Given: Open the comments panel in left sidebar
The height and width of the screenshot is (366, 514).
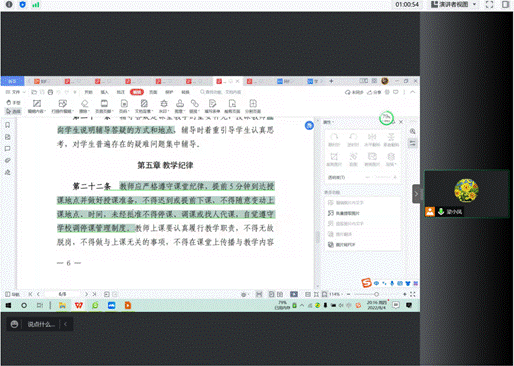Looking at the screenshot, I should 8,149.
